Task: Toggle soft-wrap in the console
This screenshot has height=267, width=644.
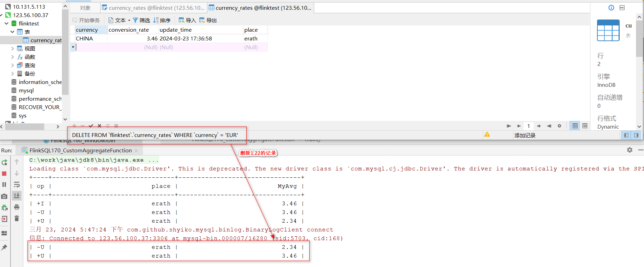Action: [17, 185]
